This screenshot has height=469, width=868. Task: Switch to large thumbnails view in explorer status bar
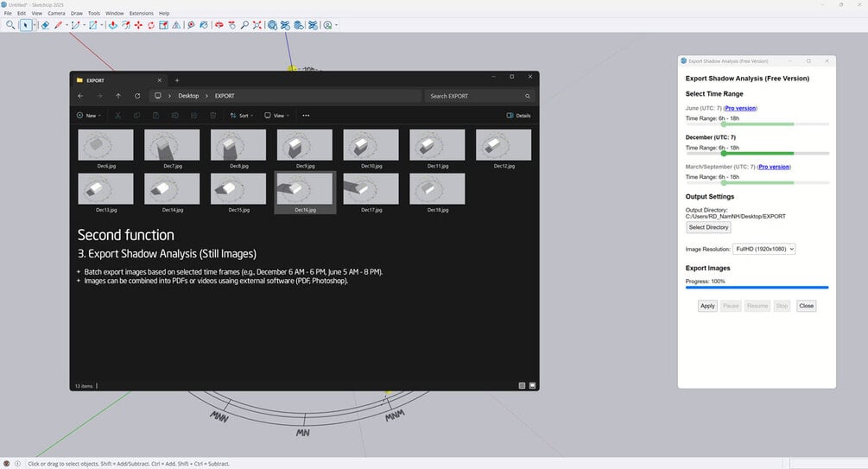tap(533, 386)
